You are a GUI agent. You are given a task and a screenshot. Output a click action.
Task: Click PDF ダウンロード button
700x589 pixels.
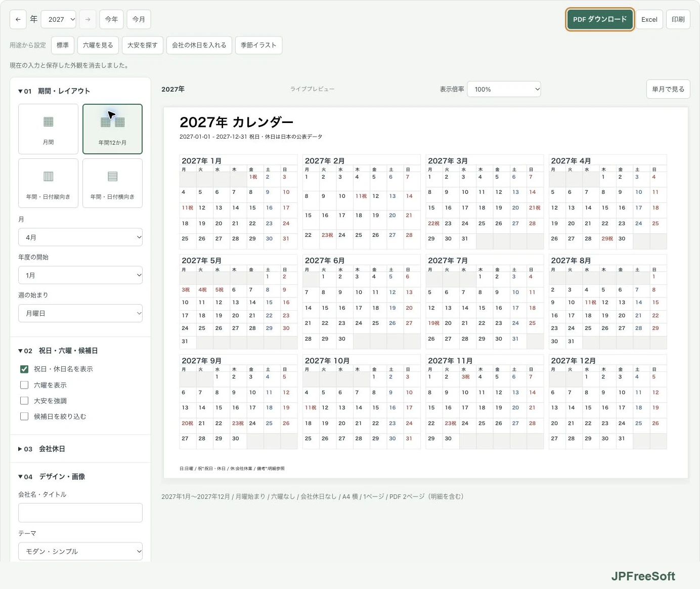pos(600,19)
